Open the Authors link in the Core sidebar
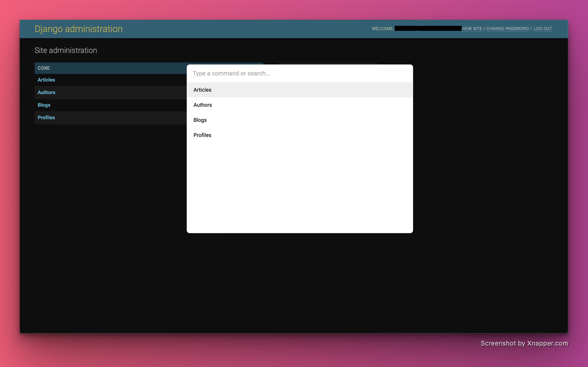Image resolution: width=588 pixels, height=367 pixels. tap(46, 92)
